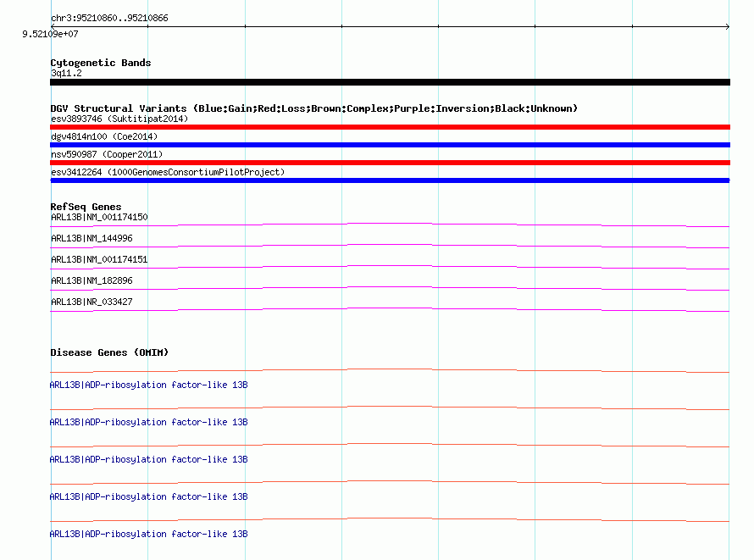Click the magenta line under ARL13B|NM_001174150
The height and width of the screenshot is (560, 754).
click(x=390, y=225)
